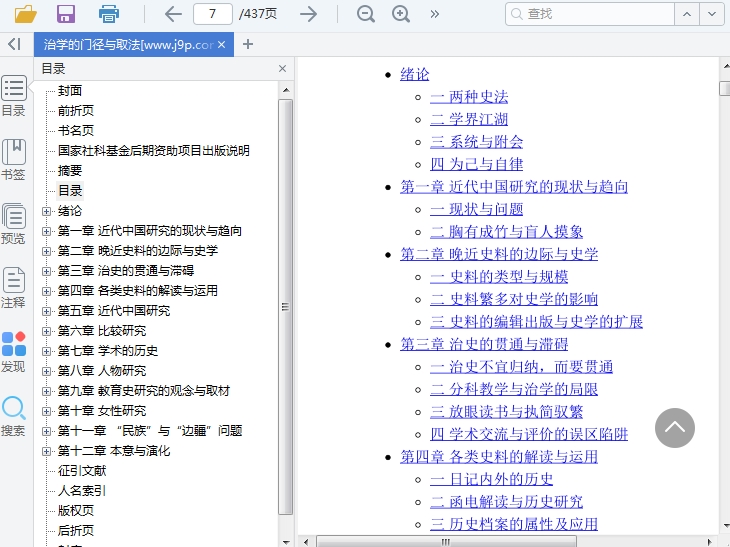Expand the 第八章 人物研究 node
This screenshot has height=547, width=730.
[46, 371]
